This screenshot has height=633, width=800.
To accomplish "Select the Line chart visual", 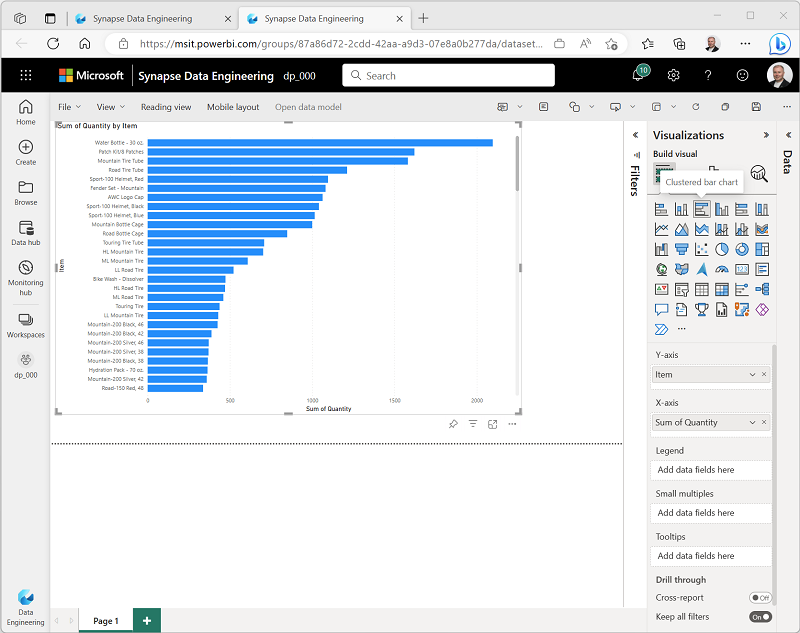I will [x=661, y=230].
